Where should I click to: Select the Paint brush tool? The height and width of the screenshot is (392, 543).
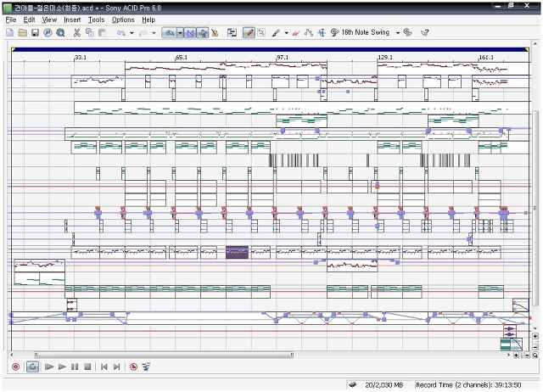point(276,32)
